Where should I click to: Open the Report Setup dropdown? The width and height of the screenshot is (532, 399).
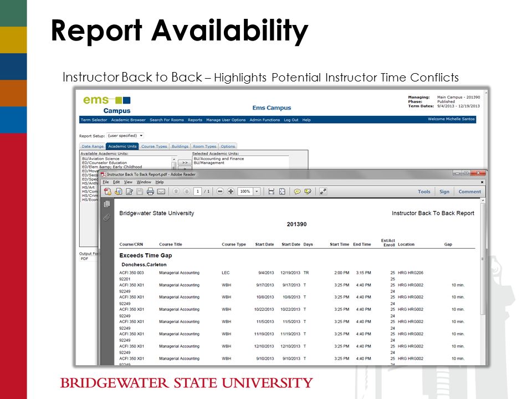click(x=125, y=136)
